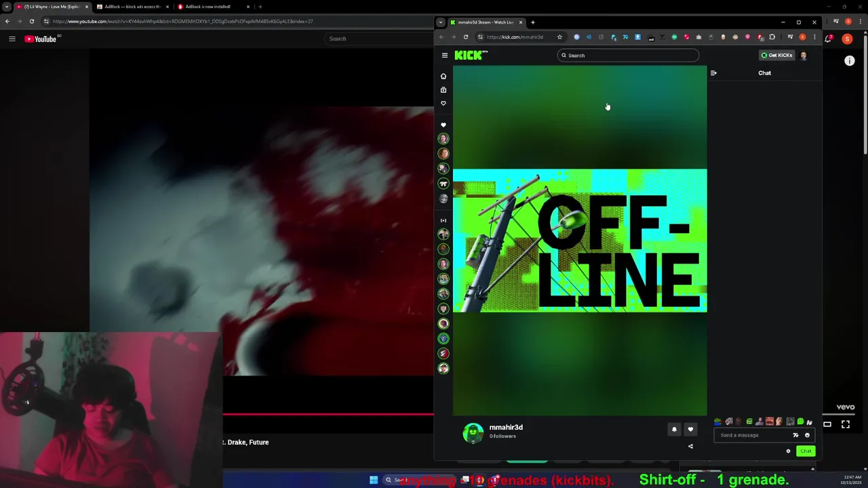Viewport: 868px width, 488px height.
Task: Open chat settings gear icon
Action: tap(788, 451)
